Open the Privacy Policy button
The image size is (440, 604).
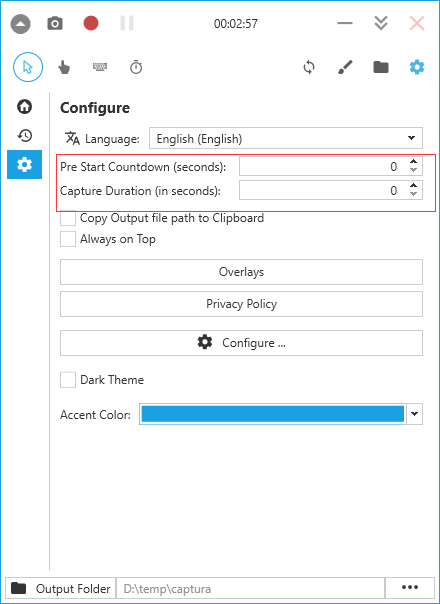click(241, 304)
